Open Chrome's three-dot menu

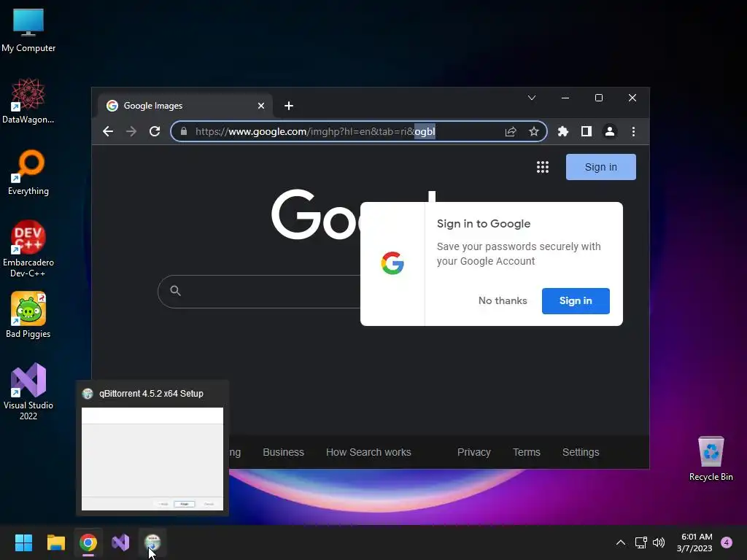click(x=633, y=131)
